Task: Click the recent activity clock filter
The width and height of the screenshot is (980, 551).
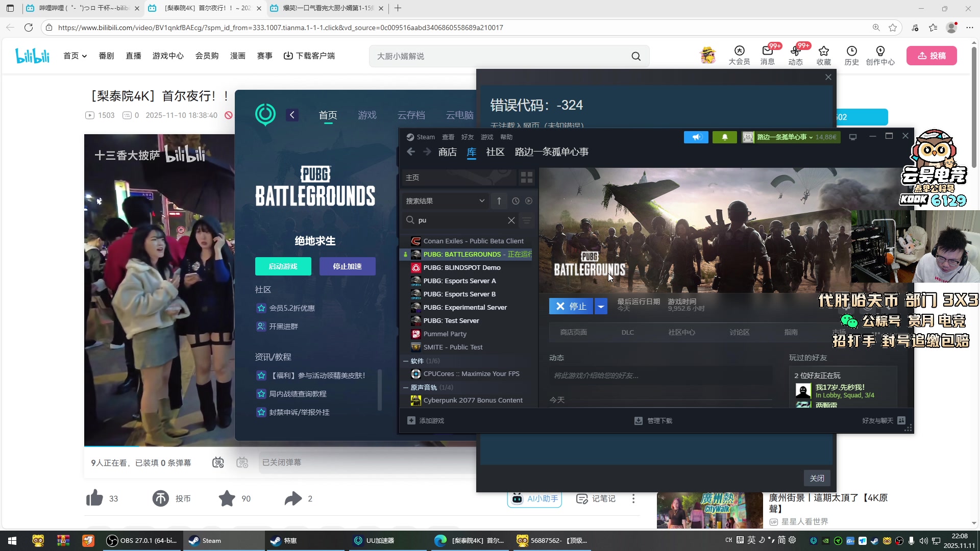Action: click(x=516, y=201)
